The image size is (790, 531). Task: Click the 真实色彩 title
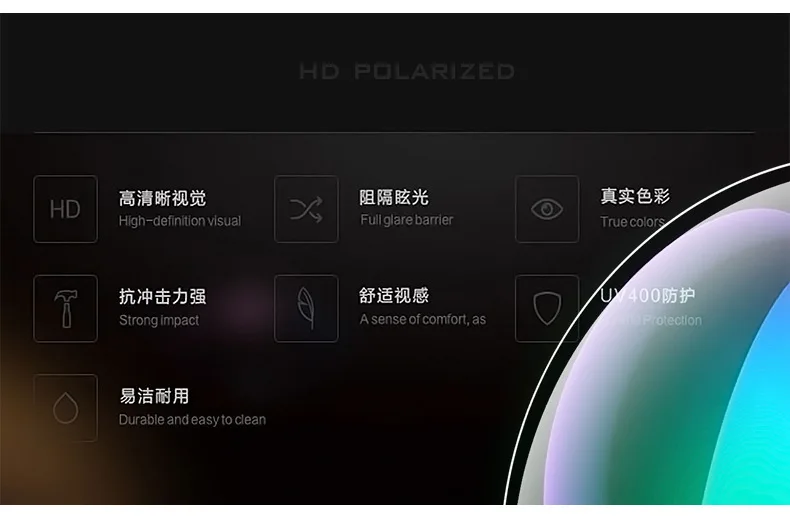pyautogui.click(x=635, y=195)
